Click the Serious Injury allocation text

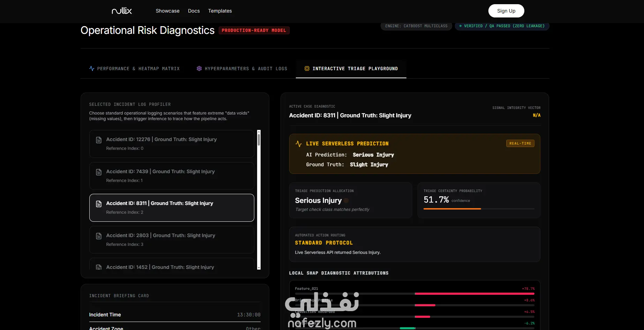318,200
